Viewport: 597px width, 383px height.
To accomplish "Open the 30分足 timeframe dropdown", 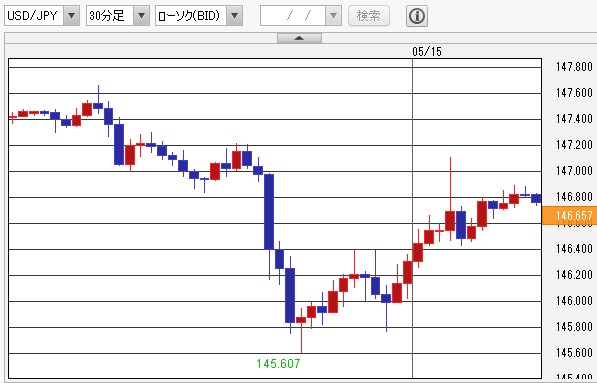I will pos(141,16).
